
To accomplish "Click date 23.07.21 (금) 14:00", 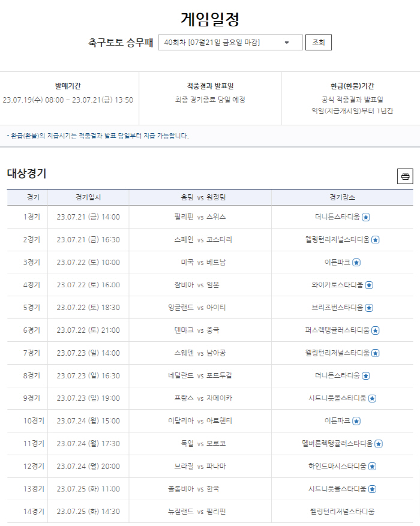I will 88,217.
